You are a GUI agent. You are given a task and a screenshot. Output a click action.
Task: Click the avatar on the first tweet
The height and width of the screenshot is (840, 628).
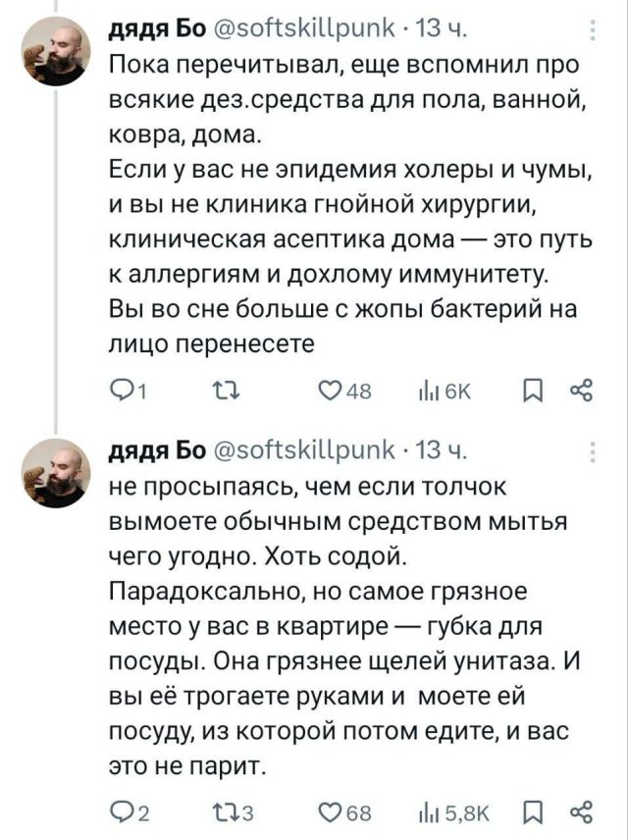[x=56, y=53]
